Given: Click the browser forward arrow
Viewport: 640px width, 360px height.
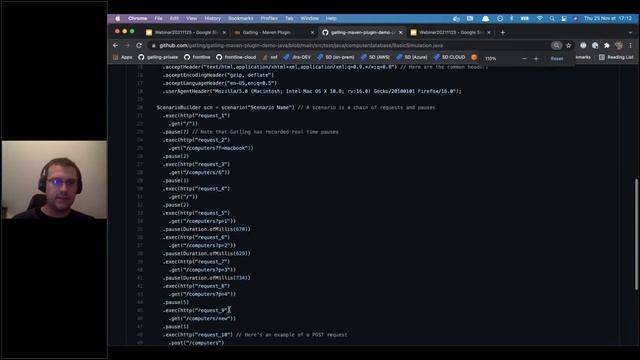Looking at the screenshot, I should tap(127, 45).
